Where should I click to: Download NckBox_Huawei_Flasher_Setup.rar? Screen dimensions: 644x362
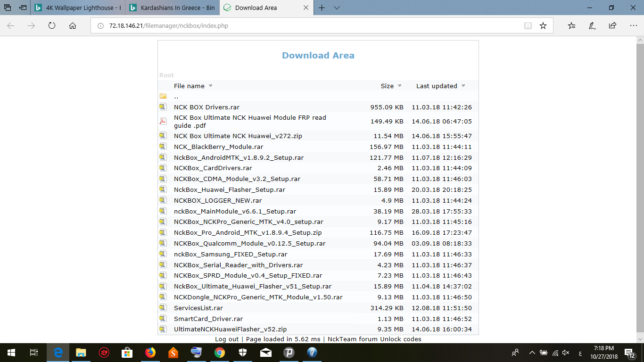230,189
